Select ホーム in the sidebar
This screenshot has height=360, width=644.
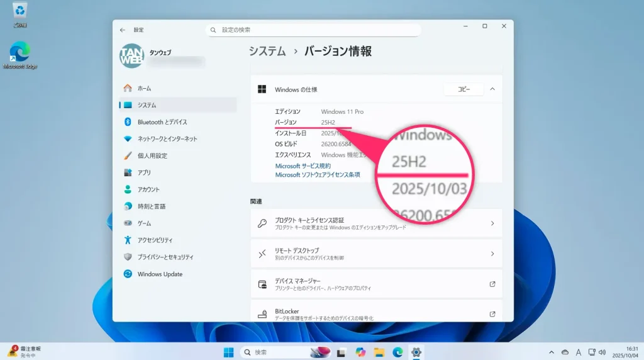(144, 88)
